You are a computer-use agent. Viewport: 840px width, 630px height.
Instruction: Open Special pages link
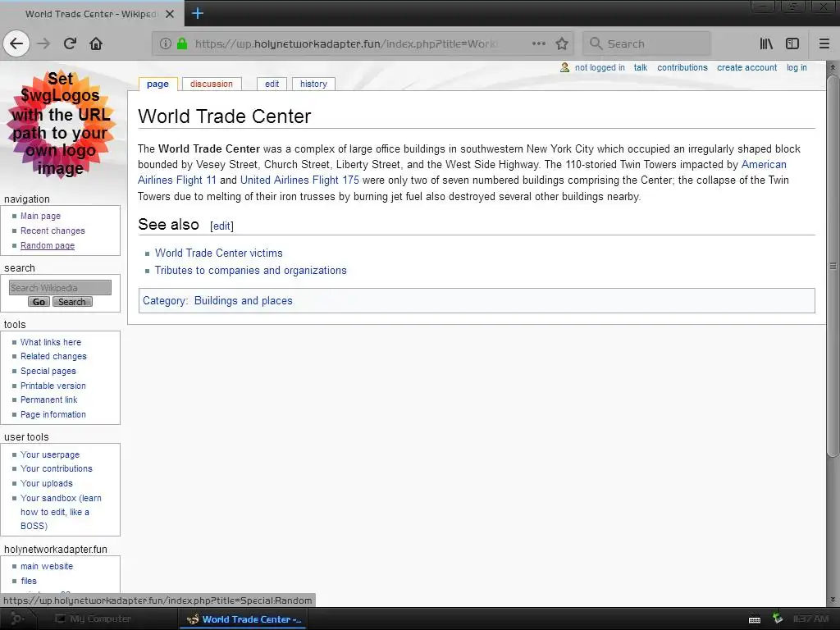coord(48,371)
